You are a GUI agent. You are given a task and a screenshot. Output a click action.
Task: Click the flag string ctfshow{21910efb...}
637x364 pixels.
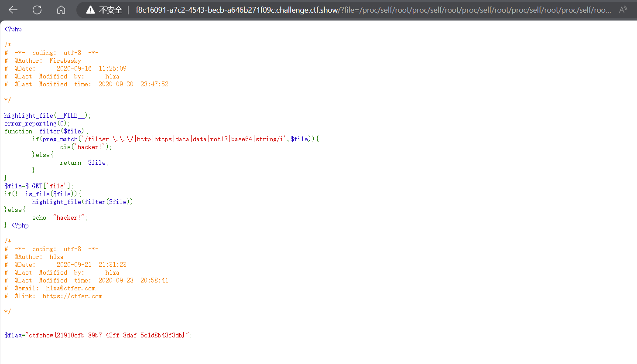click(108, 335)
